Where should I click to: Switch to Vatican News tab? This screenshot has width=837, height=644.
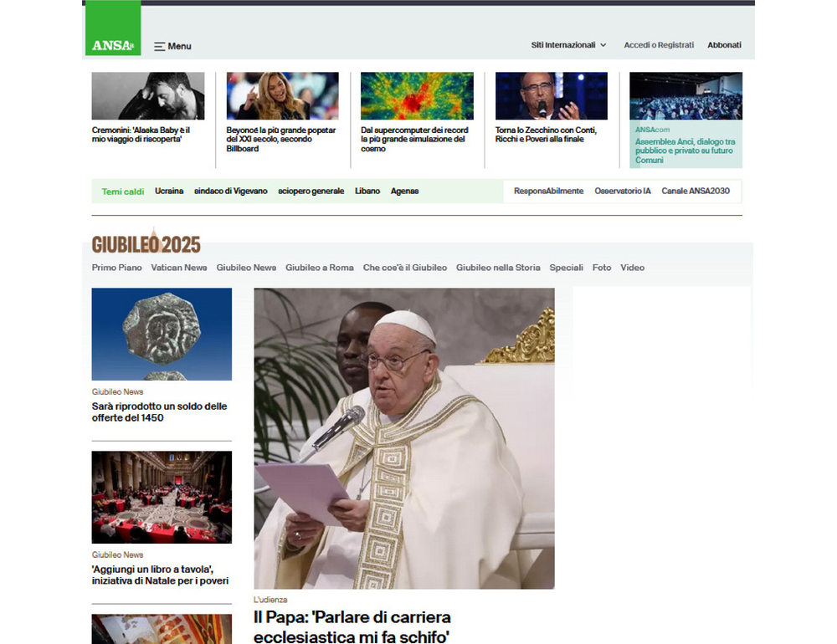click(x=179, y=268)
